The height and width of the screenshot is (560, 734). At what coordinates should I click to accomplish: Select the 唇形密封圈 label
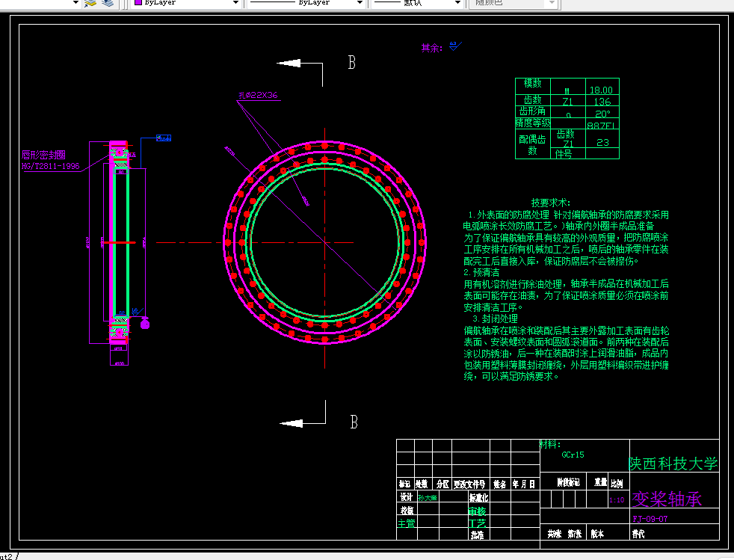[43, 155]
